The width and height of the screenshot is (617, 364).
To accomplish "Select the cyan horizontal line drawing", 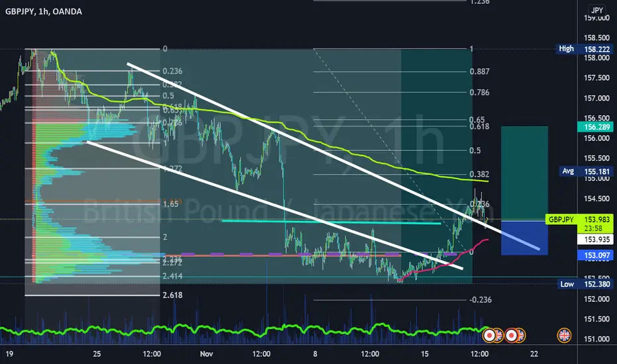I will click(331, 222).
